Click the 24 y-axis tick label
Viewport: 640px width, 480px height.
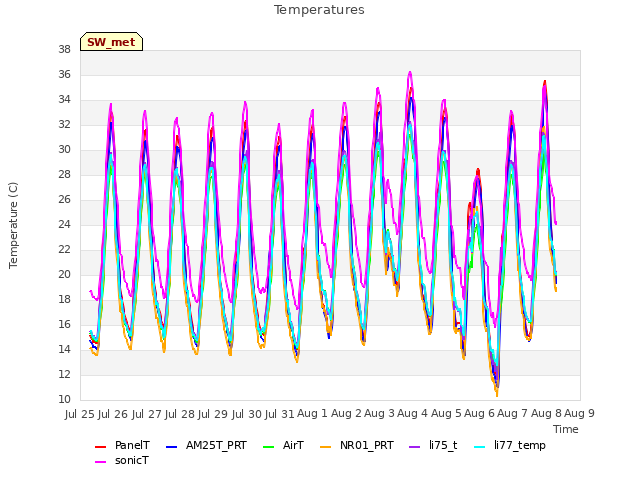(64, 224)
